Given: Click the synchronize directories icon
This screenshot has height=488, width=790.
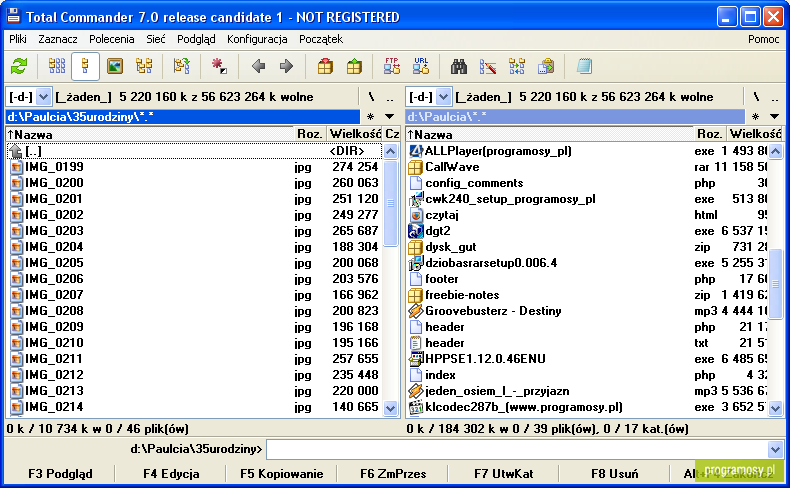Looking at the screenshot, I should pos(517,66).
